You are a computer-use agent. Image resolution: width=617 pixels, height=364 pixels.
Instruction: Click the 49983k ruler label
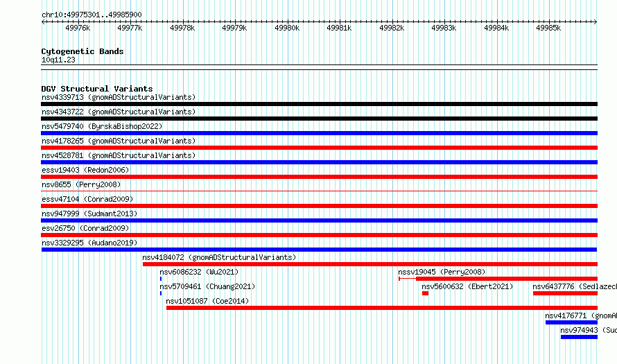[444, 28]
